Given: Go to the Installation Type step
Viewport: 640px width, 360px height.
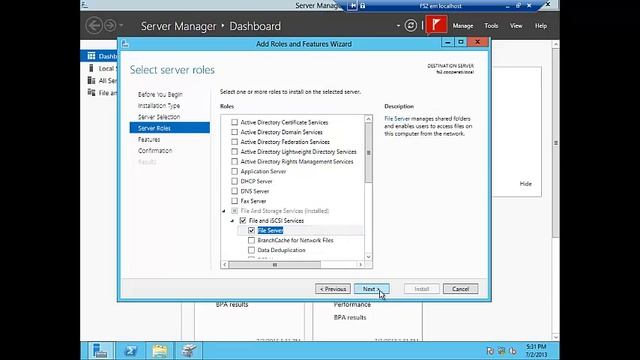Looking at the screenshot, I should [159, 105].
